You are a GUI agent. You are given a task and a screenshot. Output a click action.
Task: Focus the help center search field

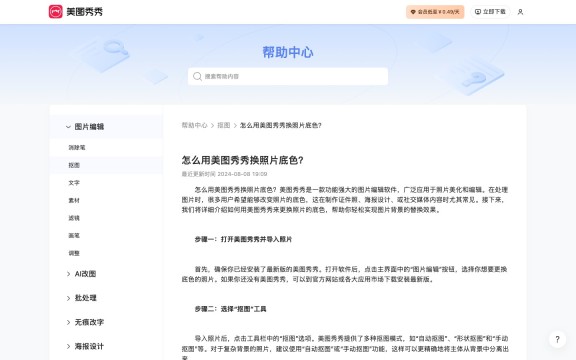pos(288,76)
